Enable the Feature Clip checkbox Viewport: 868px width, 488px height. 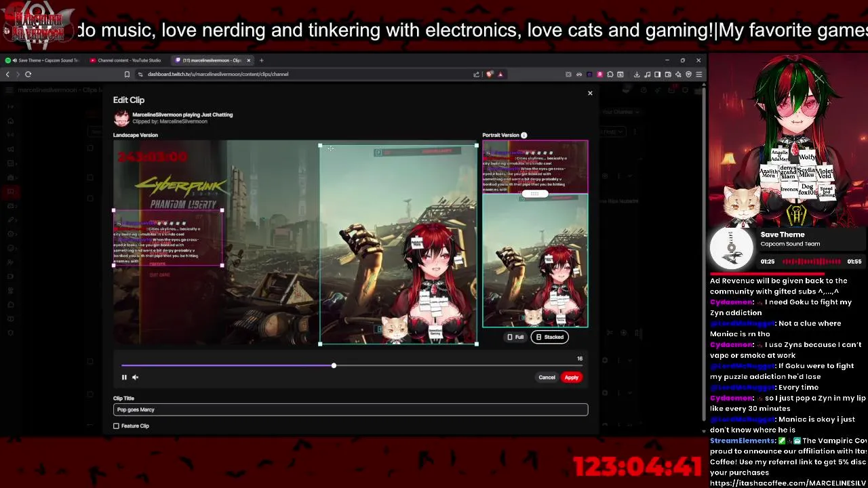coord(116,426)
